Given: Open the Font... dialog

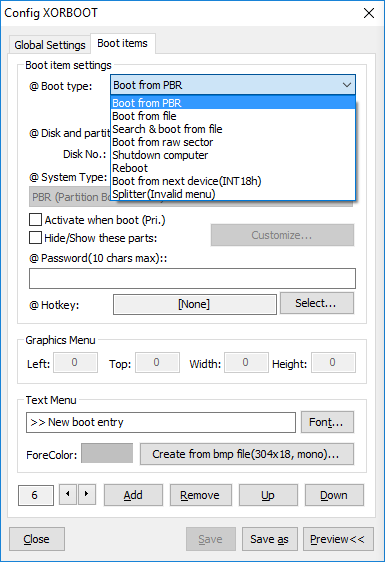Looking at the screenshot, I should click(x=327, y=422).
